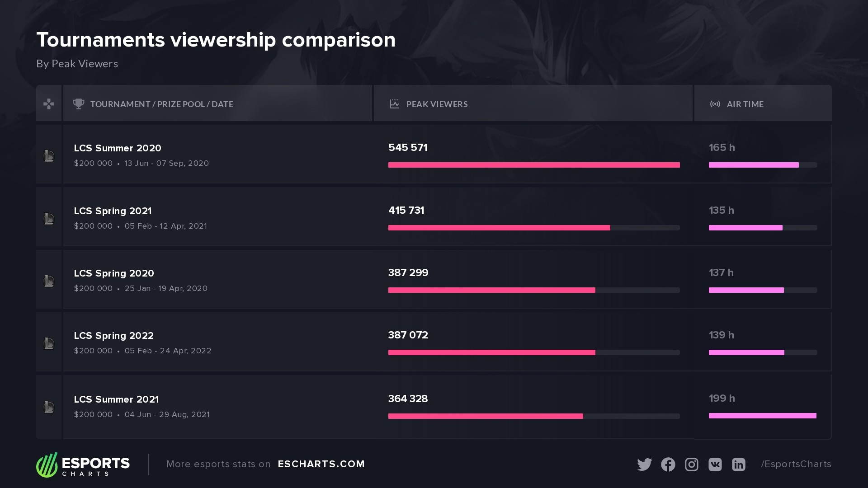The height and width of the screenshot is (488, 868).
Task: Open the ESCHARTS.COM link
Action: pos(321,464)
